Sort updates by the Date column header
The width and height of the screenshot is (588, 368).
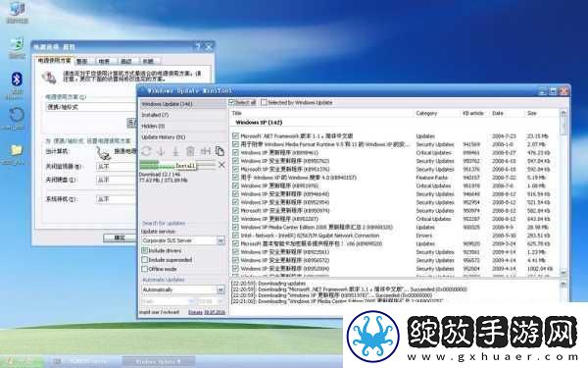(x=498, y=113)
